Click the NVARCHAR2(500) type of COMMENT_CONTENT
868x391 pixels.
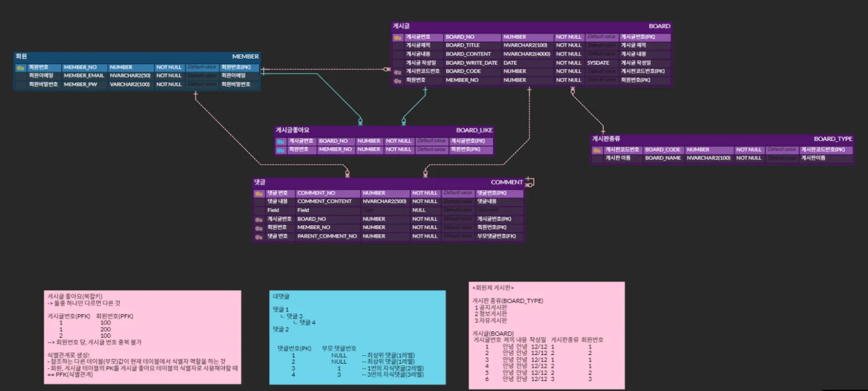coord(385,202)
